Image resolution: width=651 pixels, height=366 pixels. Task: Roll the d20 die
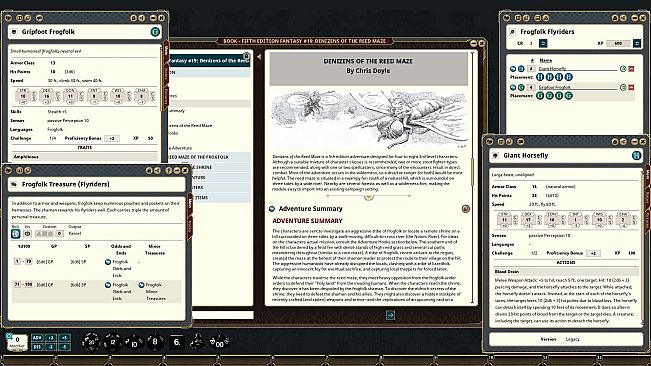tap(91, 342)
